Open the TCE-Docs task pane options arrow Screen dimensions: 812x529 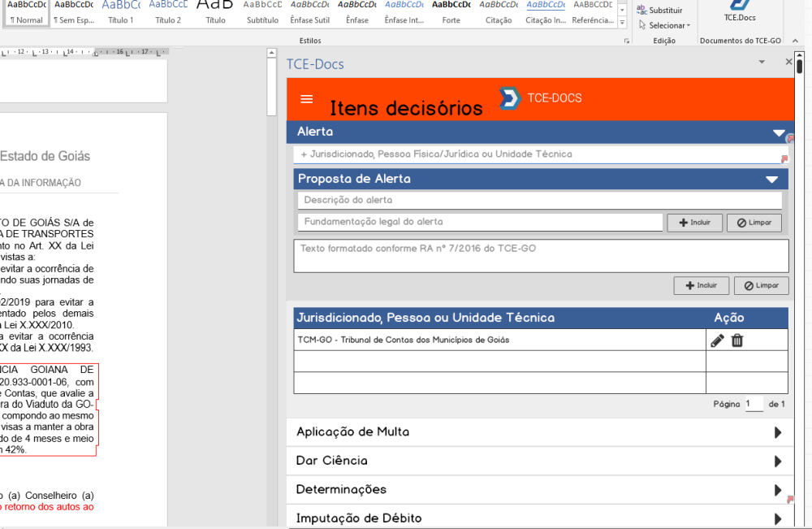(762, 62)
